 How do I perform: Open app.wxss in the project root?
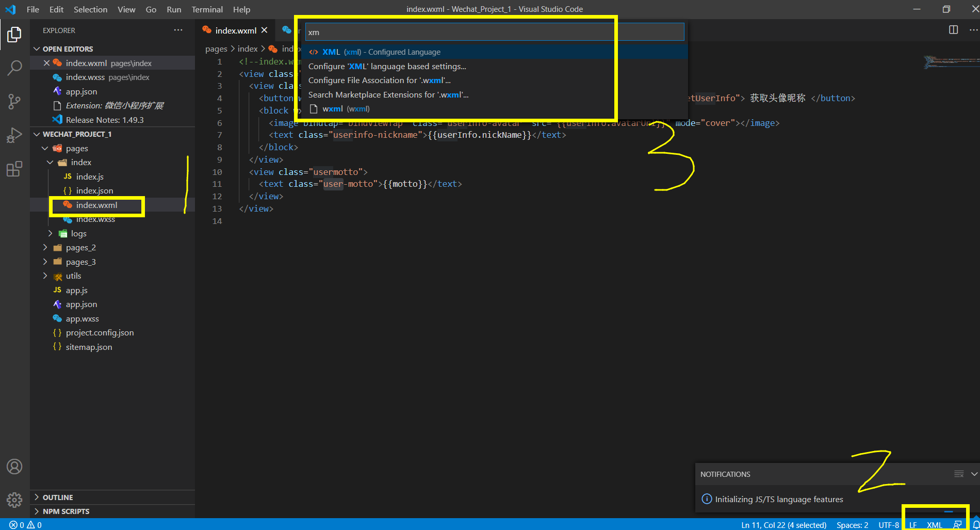tap(112, 318)
